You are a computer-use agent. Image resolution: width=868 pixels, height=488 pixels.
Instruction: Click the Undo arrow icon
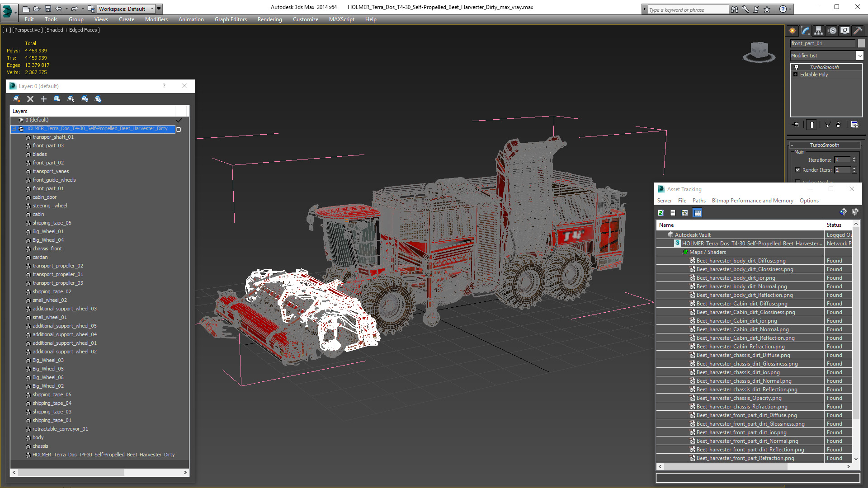click(x=58, y=9)
